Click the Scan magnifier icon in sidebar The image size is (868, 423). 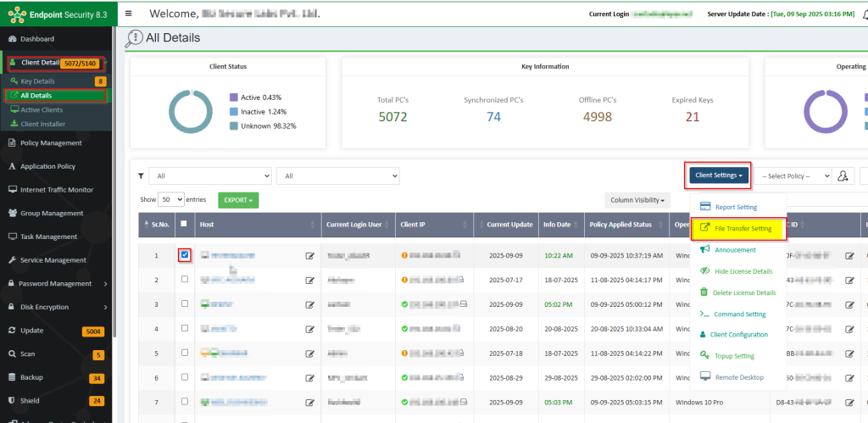click(13, 354)
